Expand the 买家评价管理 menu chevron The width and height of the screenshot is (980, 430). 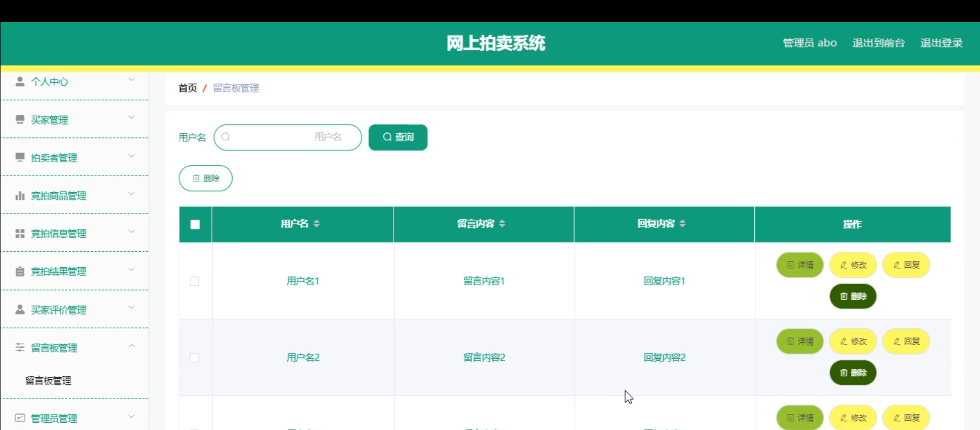[131, 308]
